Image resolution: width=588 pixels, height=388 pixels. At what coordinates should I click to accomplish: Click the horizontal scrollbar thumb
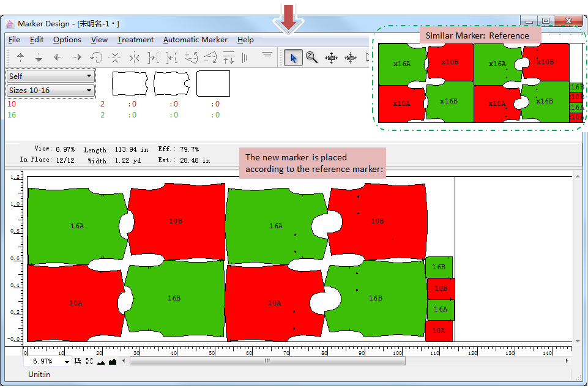pos(267,361)
